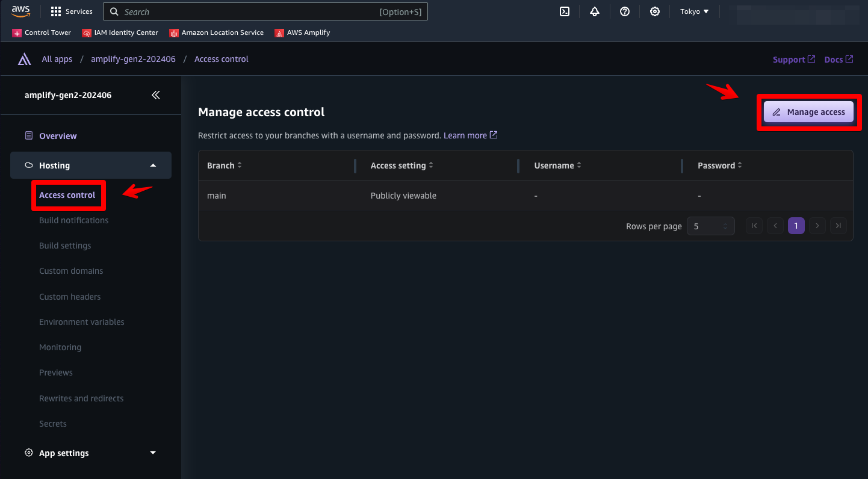Click the help question mark icon

[625, 11]
